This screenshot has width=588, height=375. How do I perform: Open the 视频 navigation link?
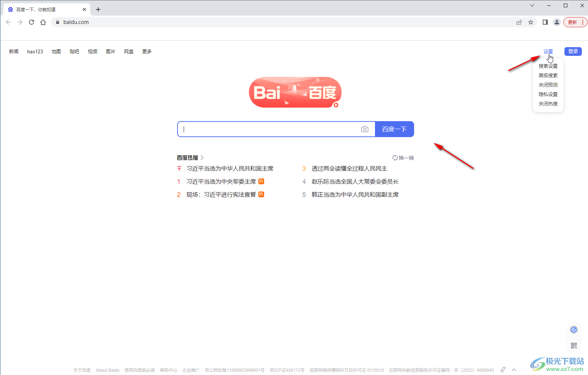click(x=92, y=51)
